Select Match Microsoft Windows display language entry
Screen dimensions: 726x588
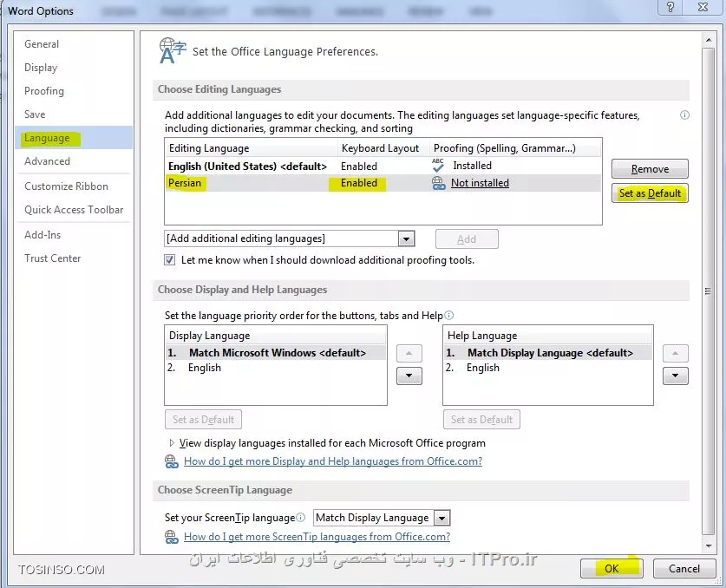tap(276, 353)
